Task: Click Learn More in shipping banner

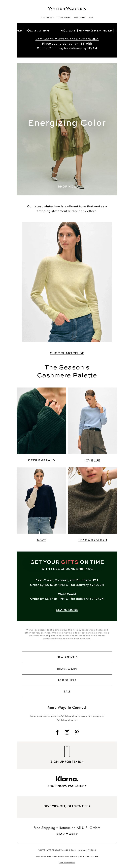Action: click(67, 610)
